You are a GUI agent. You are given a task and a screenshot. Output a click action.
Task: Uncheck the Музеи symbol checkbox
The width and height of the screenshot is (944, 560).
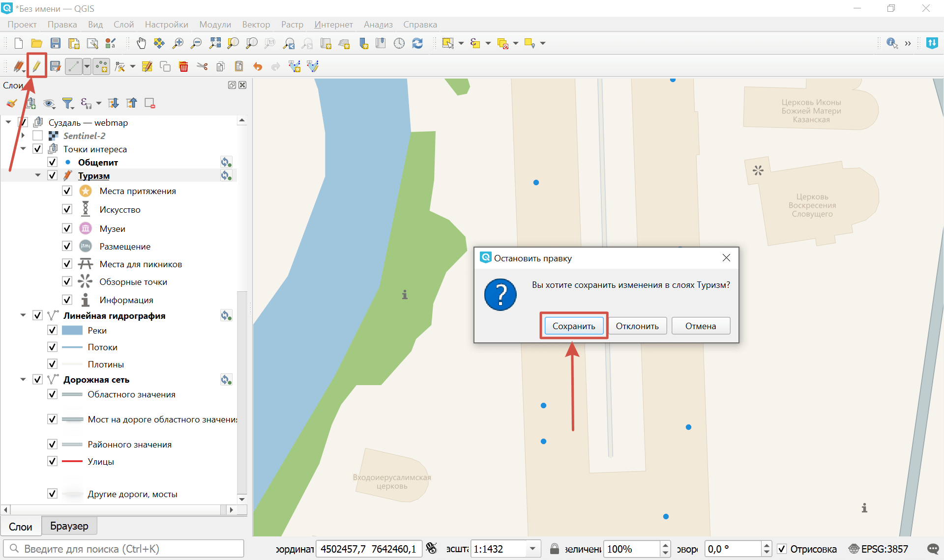(67, 228)
